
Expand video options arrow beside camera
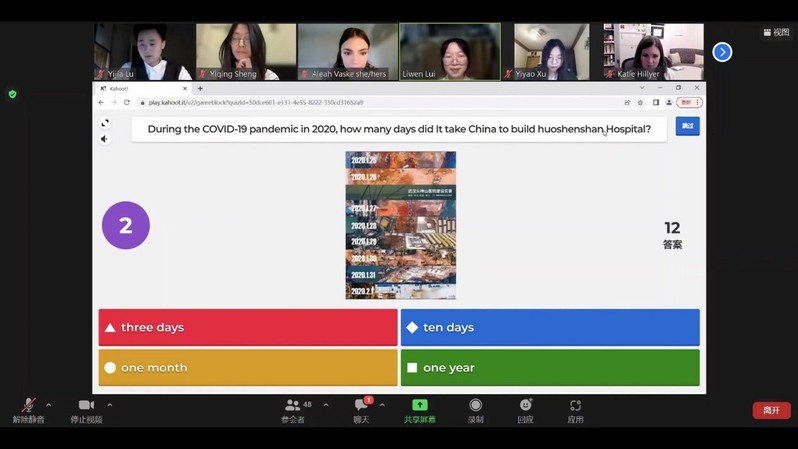point(109,405)
